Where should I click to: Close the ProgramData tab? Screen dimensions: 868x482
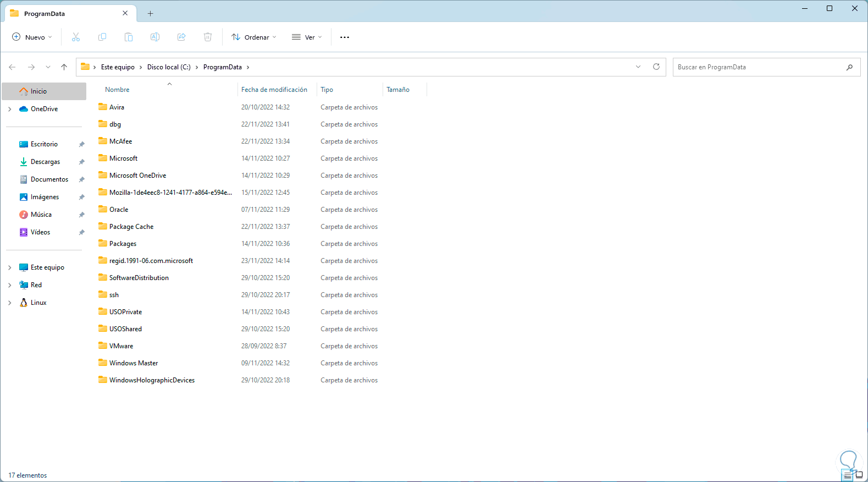(125, 13)
